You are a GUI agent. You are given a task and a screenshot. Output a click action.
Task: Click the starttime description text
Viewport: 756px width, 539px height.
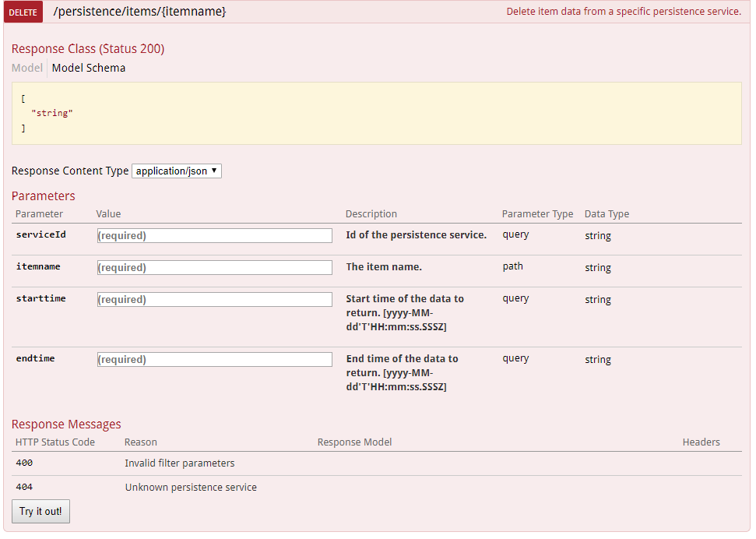click(404, 312)
